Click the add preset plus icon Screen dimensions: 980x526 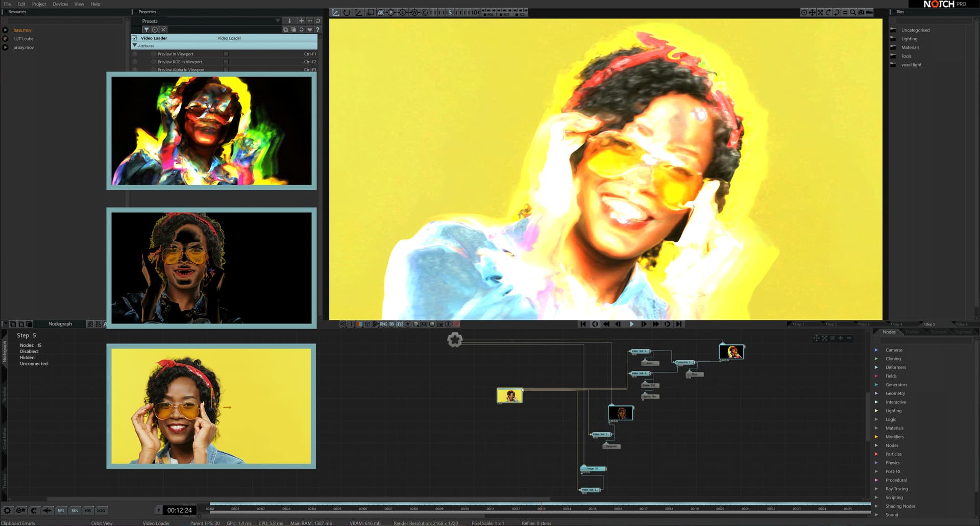click(301, 21)
